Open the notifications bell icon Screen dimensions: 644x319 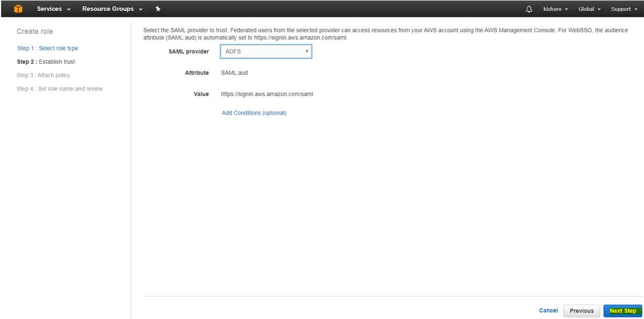529,9
